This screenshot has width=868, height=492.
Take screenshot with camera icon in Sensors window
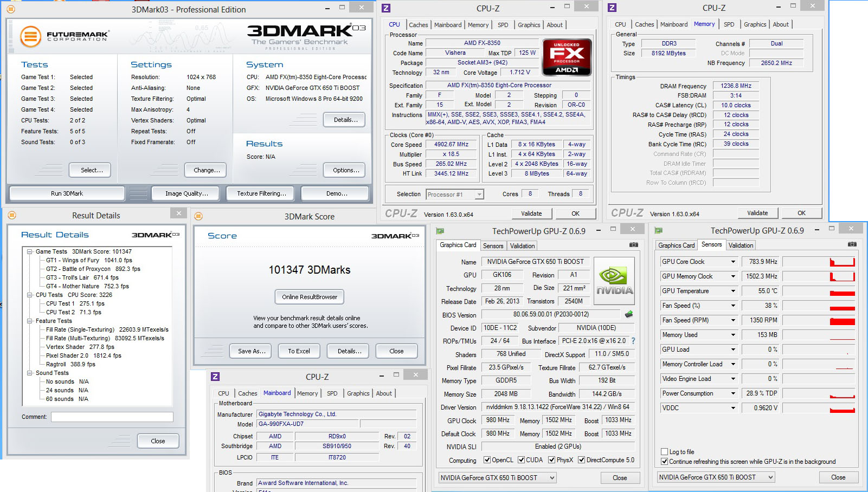tap(852, 244)
